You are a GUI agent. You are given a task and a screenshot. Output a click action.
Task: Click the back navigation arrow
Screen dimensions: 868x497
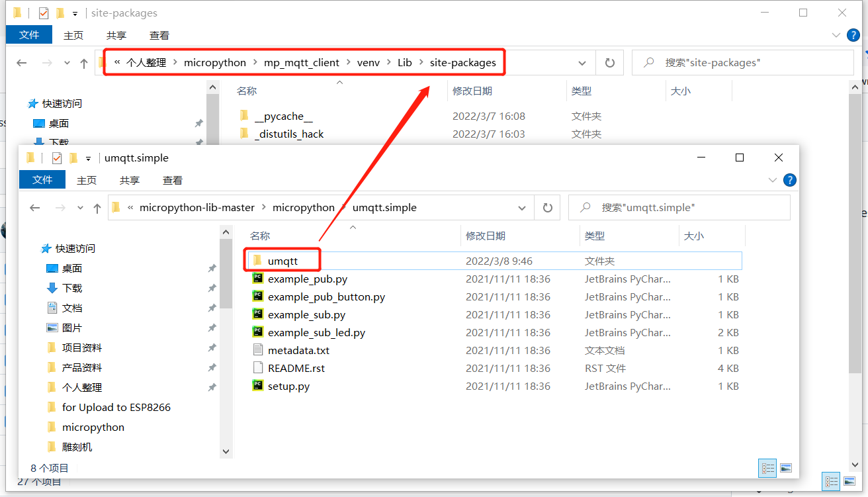tap(34, 207)
